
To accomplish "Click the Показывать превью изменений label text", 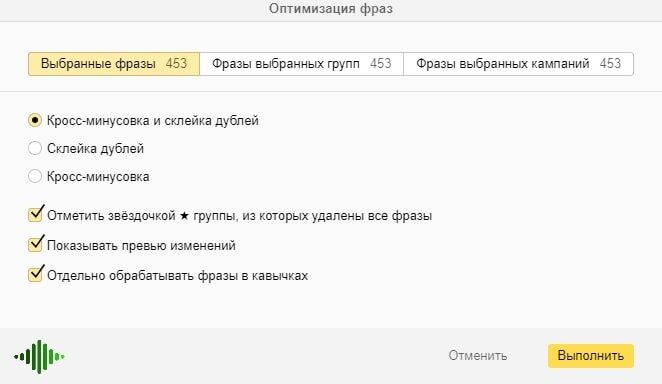I will 141,246.
